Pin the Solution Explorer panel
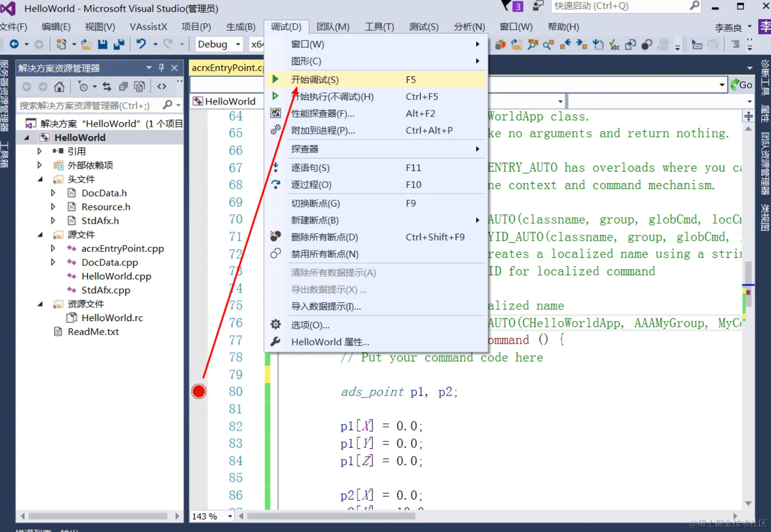 (161, 68)
